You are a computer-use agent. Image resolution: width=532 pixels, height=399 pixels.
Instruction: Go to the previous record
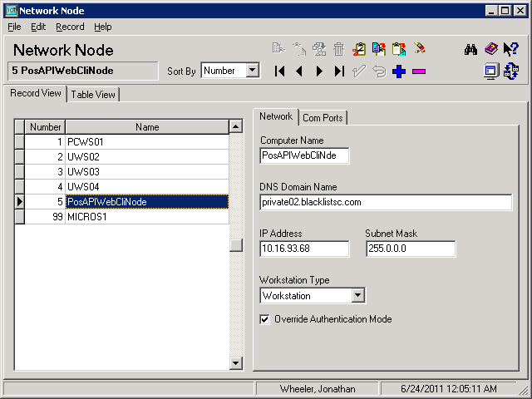click(299, 71)
